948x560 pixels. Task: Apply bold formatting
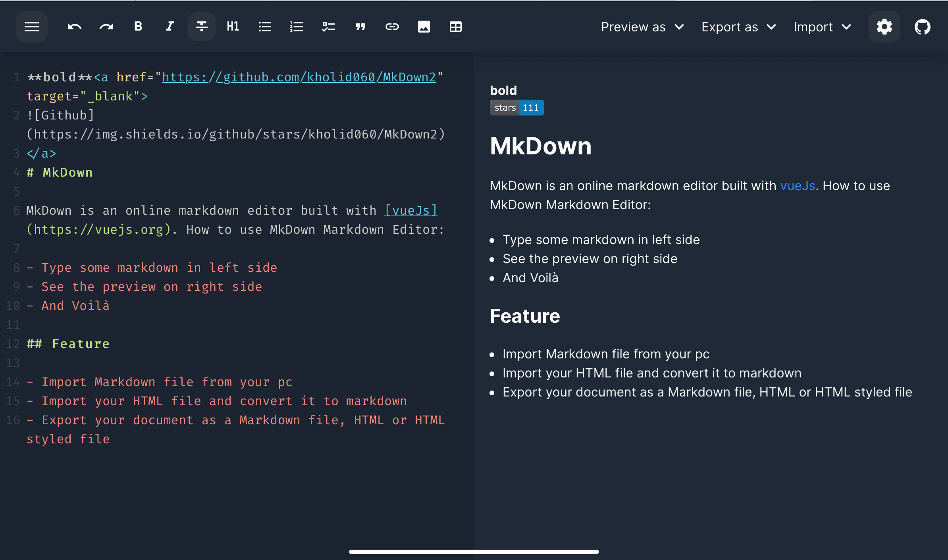pos(138,27)
